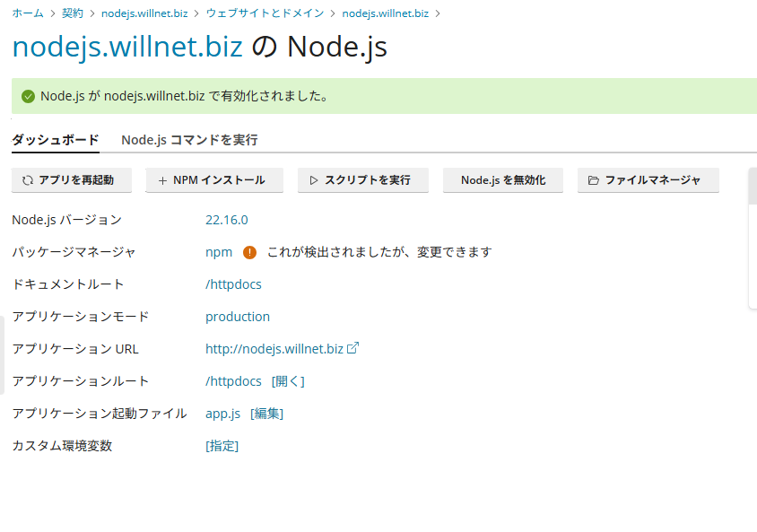The height and width of the screenshot is (532, 757).
Task: Click the restart icon on アプリを再起動
Action: click(x=28, y=180)
